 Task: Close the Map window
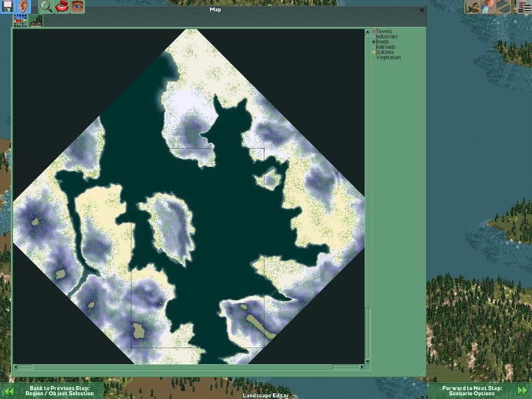click(422, 10)
